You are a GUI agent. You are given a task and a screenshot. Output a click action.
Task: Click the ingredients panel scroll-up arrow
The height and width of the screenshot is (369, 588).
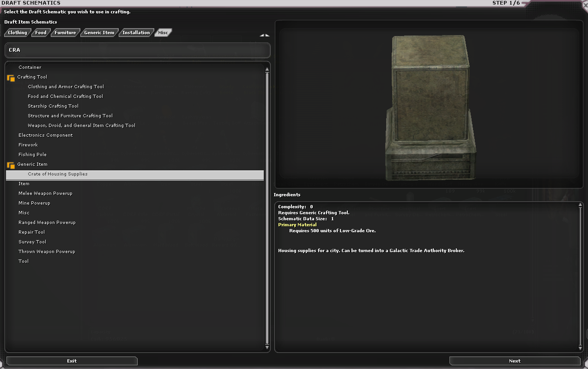coord(581,205)
